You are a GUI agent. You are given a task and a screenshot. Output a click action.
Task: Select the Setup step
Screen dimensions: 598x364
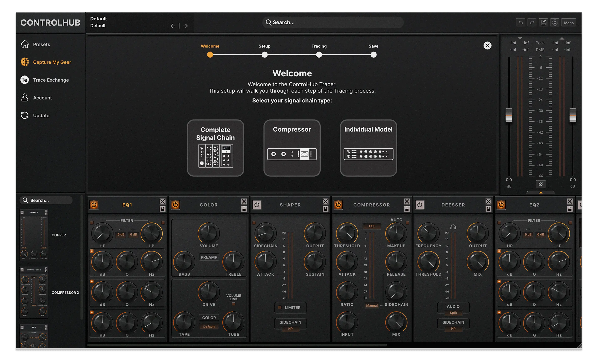(x=264, y=55)
